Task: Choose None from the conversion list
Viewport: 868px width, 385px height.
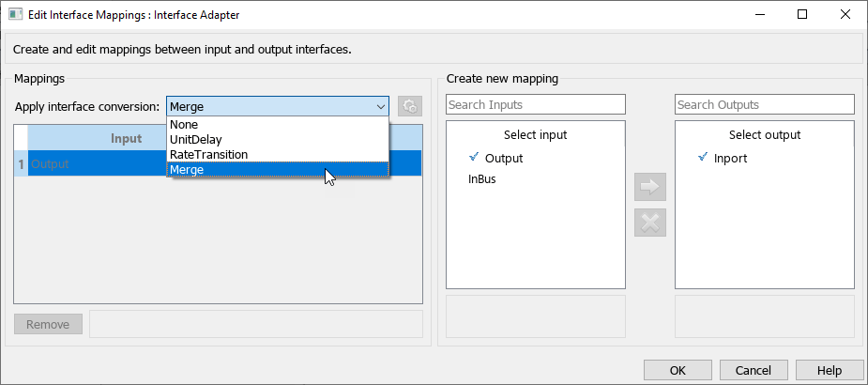Action: click(x=184, y=125)
